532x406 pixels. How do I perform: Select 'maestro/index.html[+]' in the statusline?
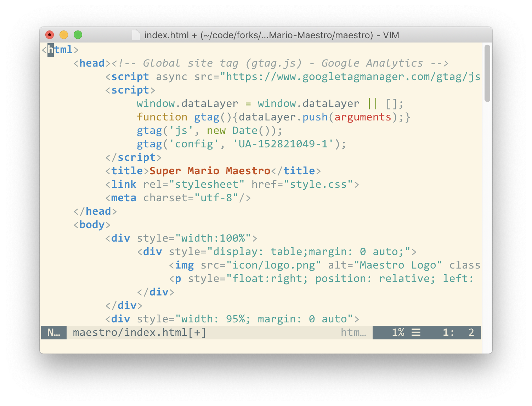pyautogui.click(x=139, y=332)
